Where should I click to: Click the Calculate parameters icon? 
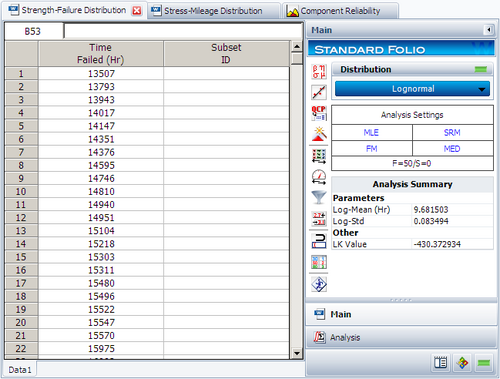(319, 72)
